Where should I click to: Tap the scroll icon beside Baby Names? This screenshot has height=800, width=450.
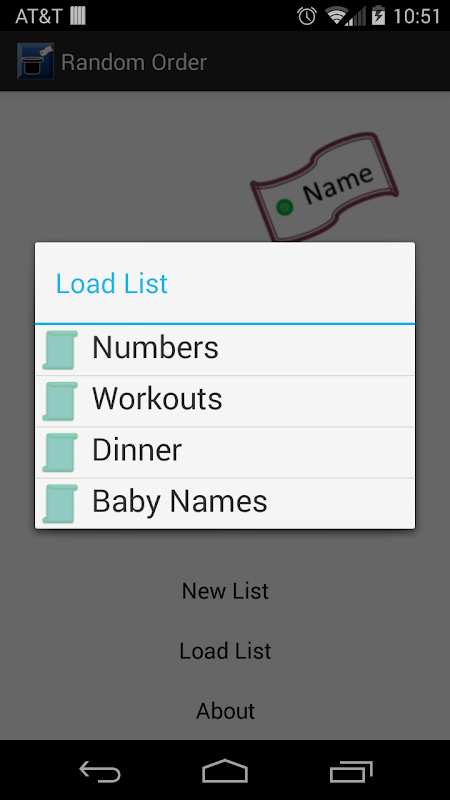(x=60, y=504)
